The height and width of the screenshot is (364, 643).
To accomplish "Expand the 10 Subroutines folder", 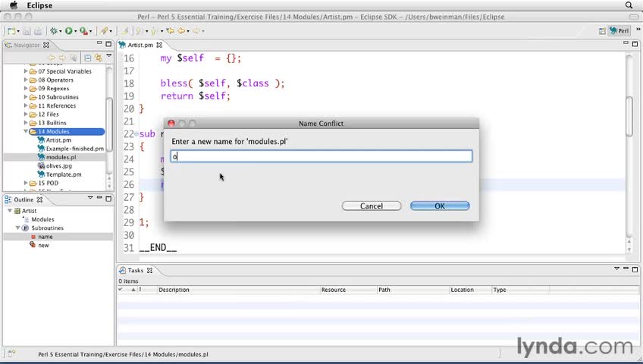I will 26,97.
